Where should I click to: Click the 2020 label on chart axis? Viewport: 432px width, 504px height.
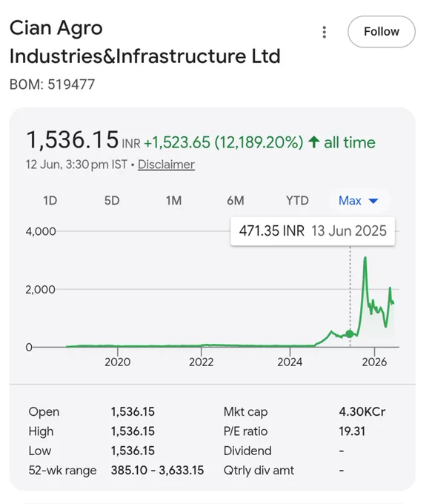point(117,362)
